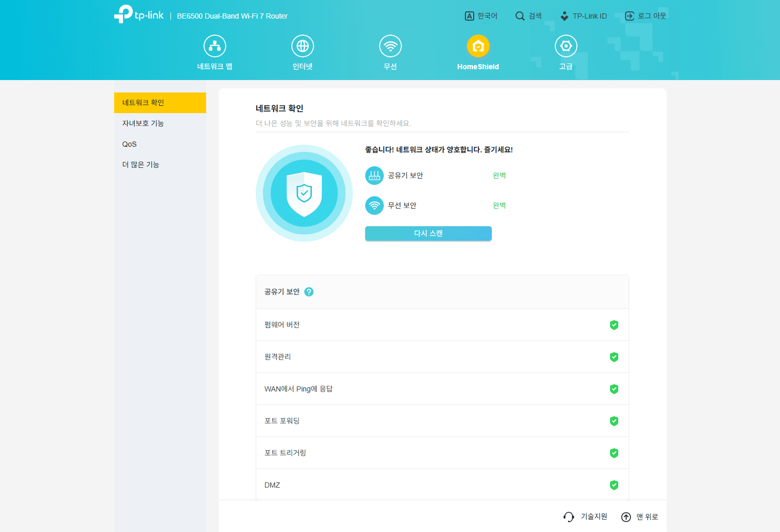Select the HomeShield icon in top navigation
The height and width of the screenshot is (532, 780).
pos(478,46)
